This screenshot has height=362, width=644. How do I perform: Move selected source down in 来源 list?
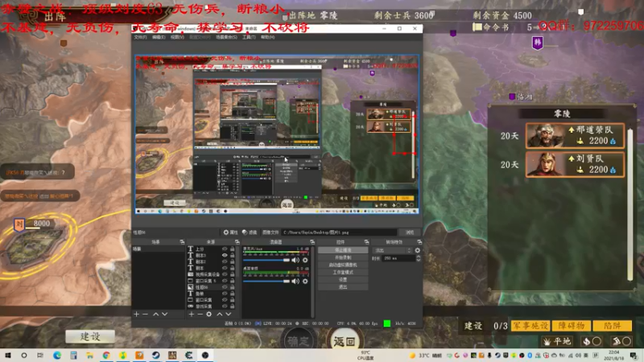[x=229, y=314]
